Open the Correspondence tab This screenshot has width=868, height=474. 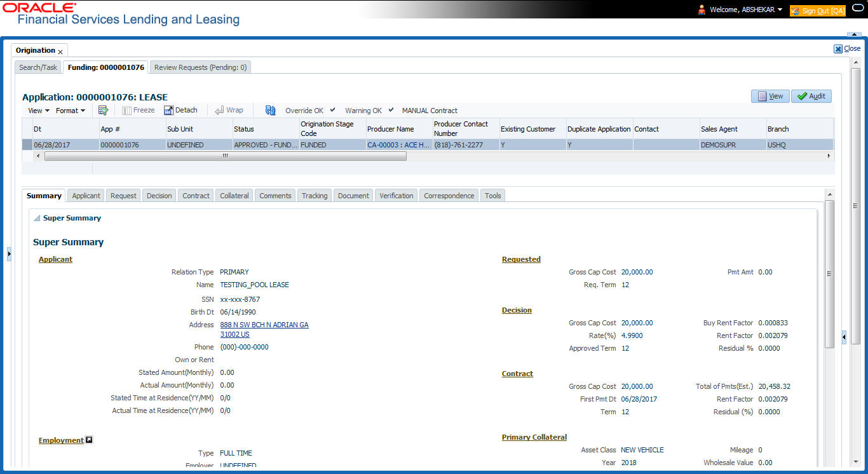pos(449,196)
